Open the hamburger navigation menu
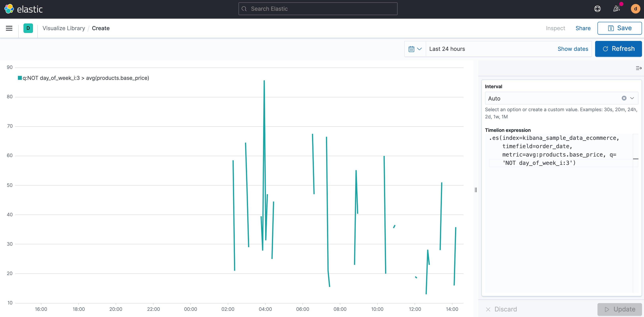 click(x=9, y=28)
